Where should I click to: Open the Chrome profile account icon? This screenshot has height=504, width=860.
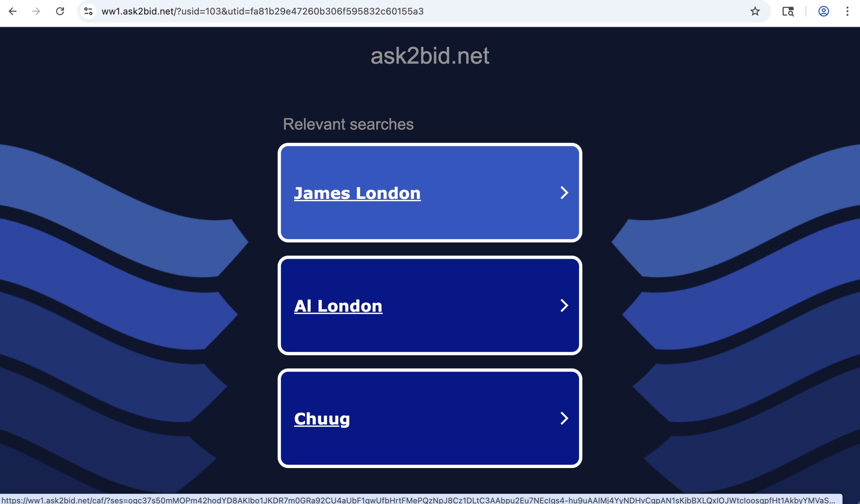(823, 11)
